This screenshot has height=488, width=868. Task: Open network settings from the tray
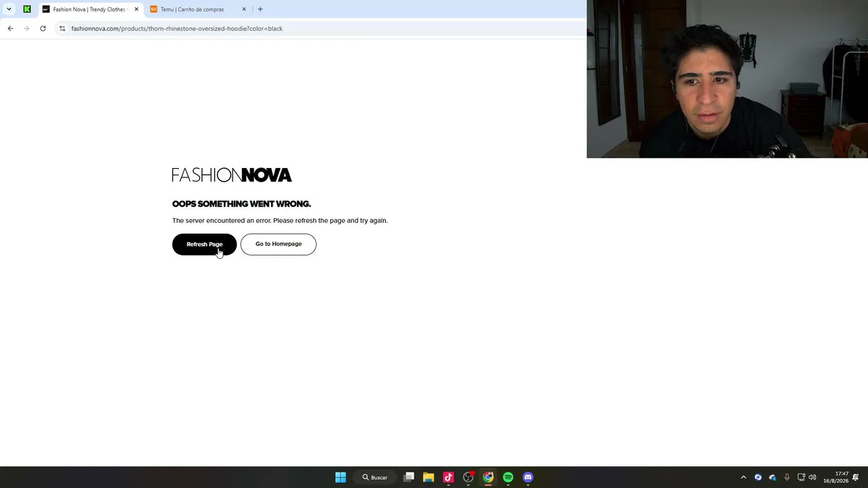[801, 477]
